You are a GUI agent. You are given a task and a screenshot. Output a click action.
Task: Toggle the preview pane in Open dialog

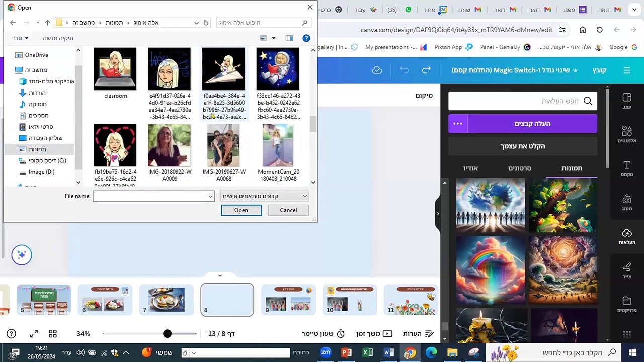[289, 38]
